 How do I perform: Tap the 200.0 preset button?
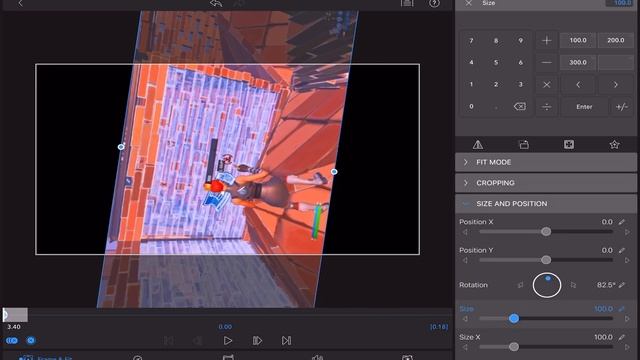click(616, 40)
